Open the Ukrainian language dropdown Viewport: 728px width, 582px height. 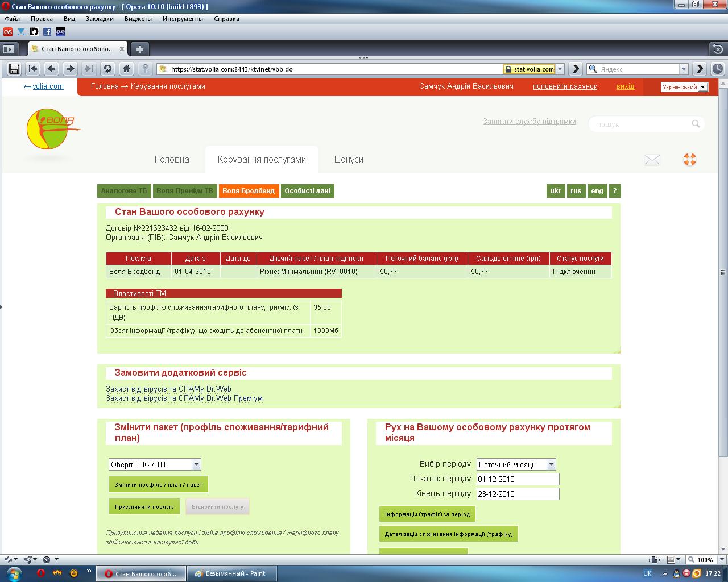pyautogui.click(x=684, y=87)
